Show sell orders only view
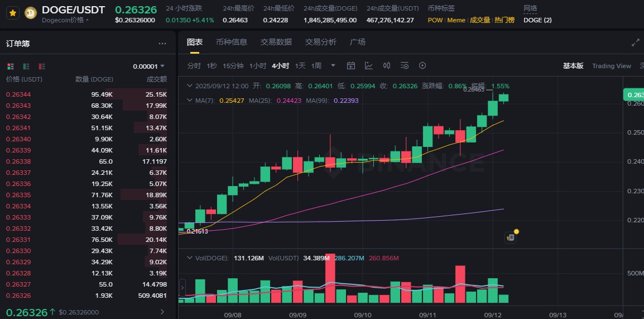Viewport: 644px width, 319px height. point(42,66)
